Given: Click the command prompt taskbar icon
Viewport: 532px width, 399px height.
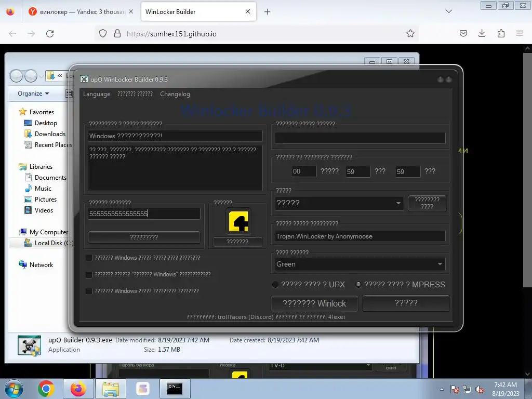Looking at the screenshot, I should (x=175, y=389).
